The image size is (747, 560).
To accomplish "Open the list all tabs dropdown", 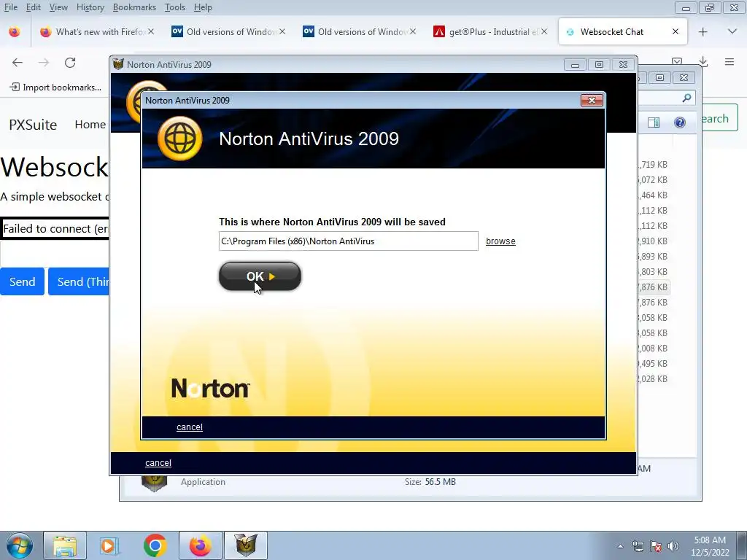I will click(x=732, y=32).
